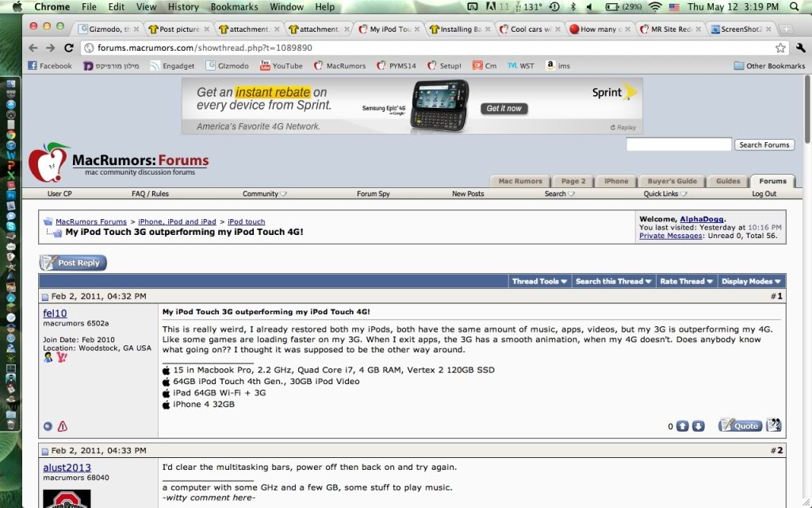The image size is (812, 508).
Task: Click the Post Reply button
Action: pos(73,263)
